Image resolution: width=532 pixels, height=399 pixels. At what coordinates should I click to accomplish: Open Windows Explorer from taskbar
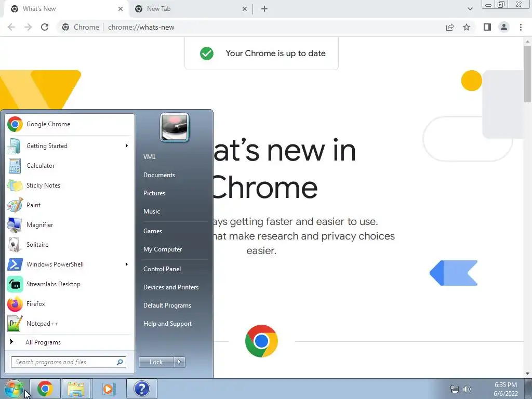pos(76,389)
